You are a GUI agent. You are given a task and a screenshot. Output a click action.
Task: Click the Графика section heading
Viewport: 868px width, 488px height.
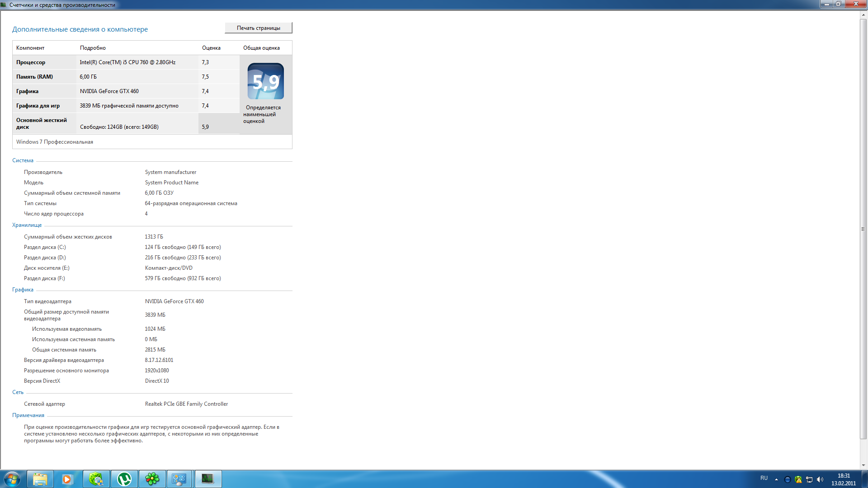pos(23,290)
